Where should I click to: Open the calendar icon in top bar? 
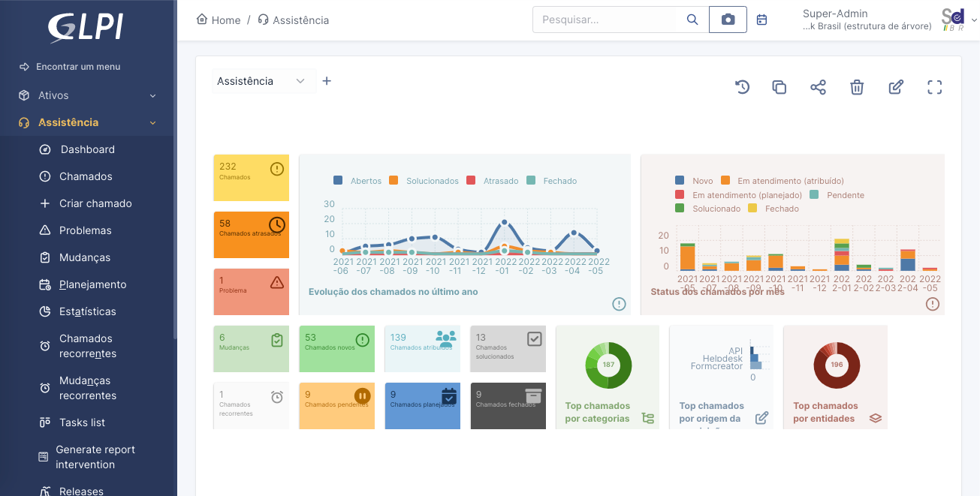click(761, 20)
